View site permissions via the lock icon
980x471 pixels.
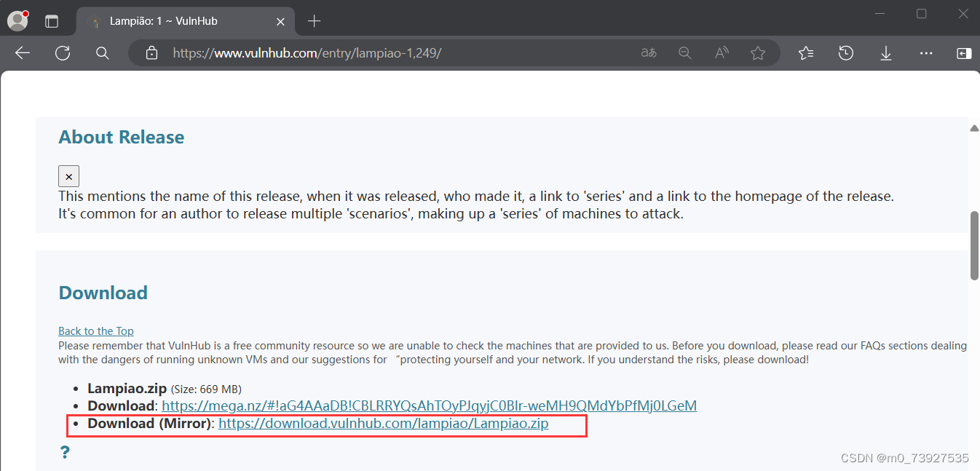pyautogui.click(x=151, y=52)
